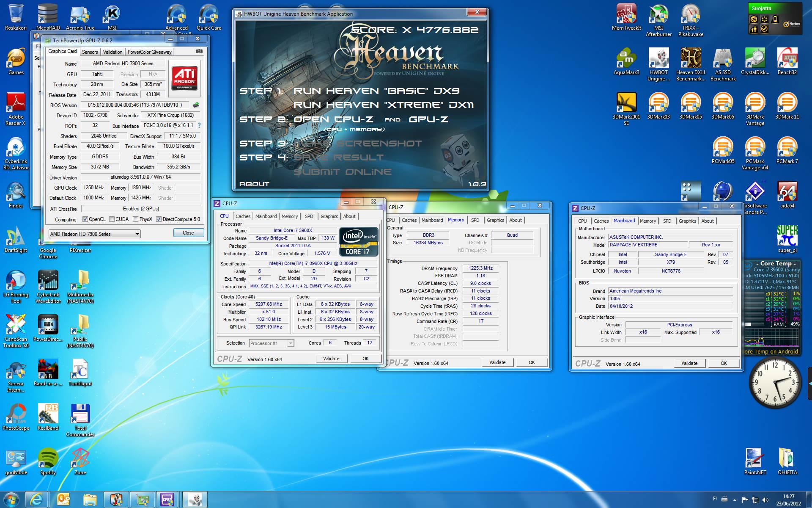Open Paint.NET desktop icon
The height and width of the screenshot is (508, 812).
click(x=755, y=462)
